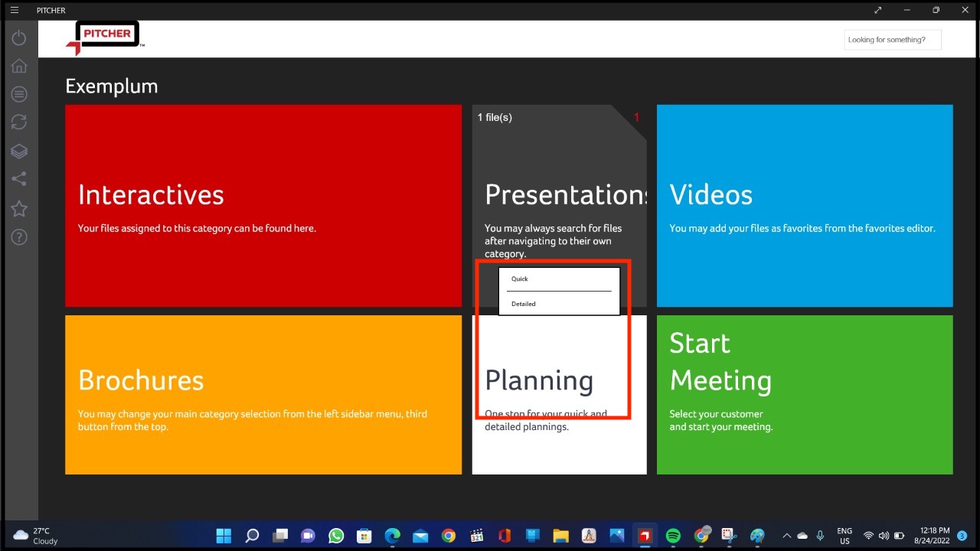Click the power icon in left sidebar
Screen dimensions: 980x551
click(19, 38)
